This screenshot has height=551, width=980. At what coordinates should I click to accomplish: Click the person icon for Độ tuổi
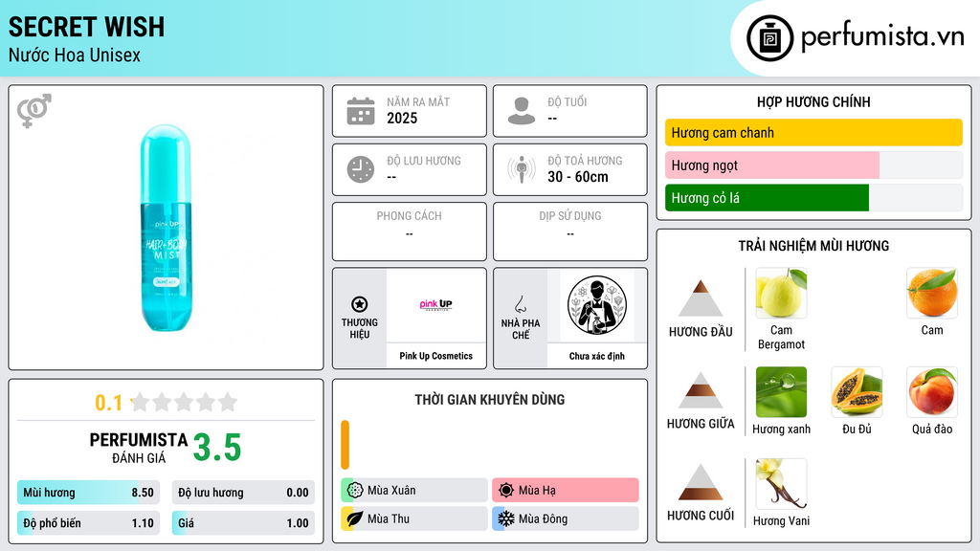click(x=522, y=111)
